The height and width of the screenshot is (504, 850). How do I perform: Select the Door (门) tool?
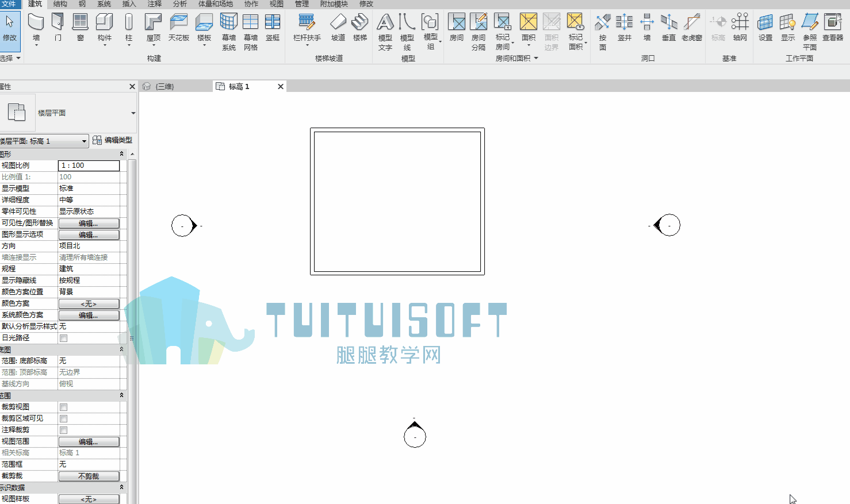[x=58, y=28]
